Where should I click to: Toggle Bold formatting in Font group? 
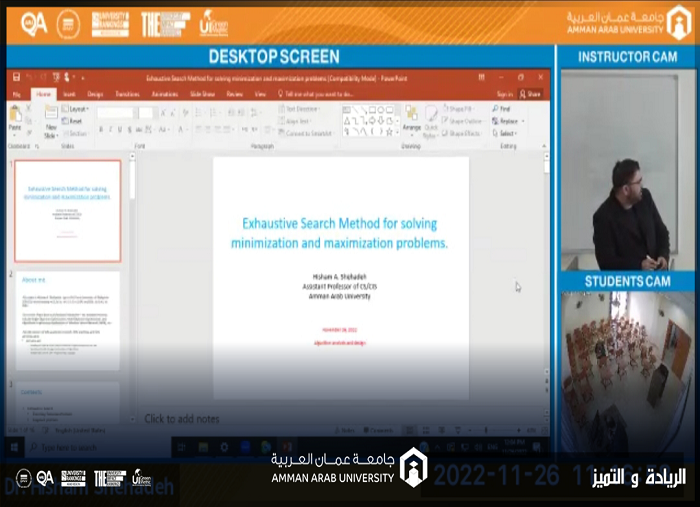[x=101, y=129]
